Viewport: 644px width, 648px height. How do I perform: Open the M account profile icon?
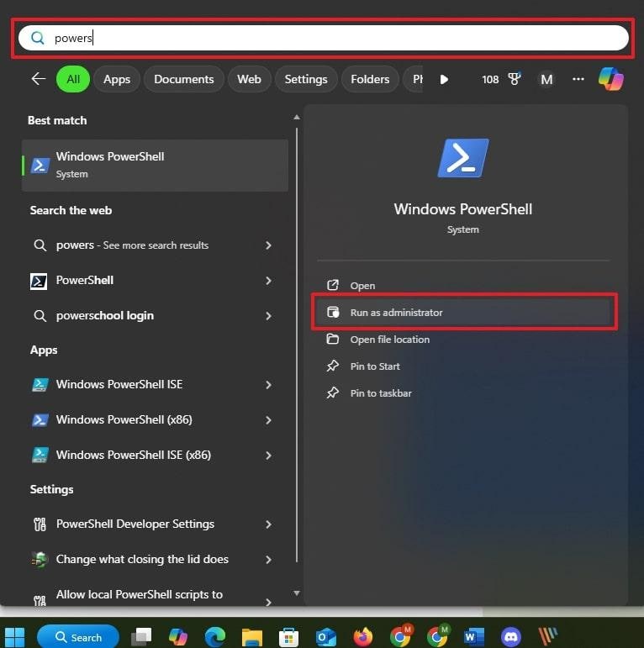(546, 79)
